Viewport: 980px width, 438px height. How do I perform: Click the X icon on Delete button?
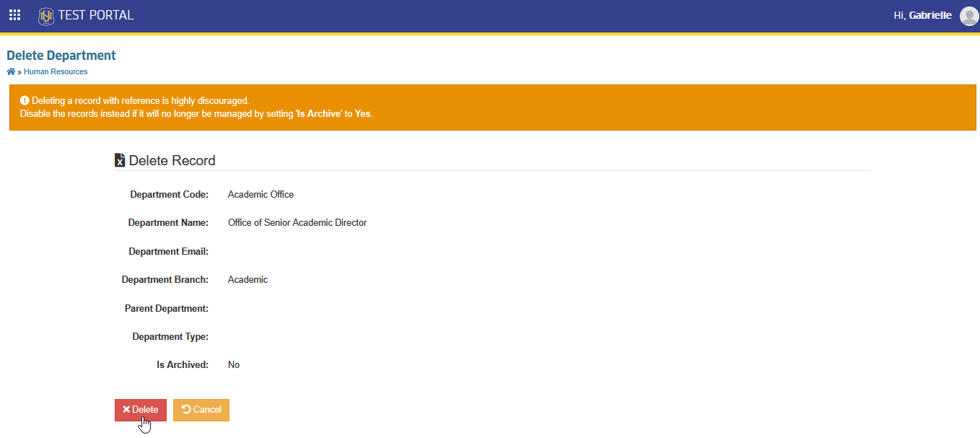126,410
